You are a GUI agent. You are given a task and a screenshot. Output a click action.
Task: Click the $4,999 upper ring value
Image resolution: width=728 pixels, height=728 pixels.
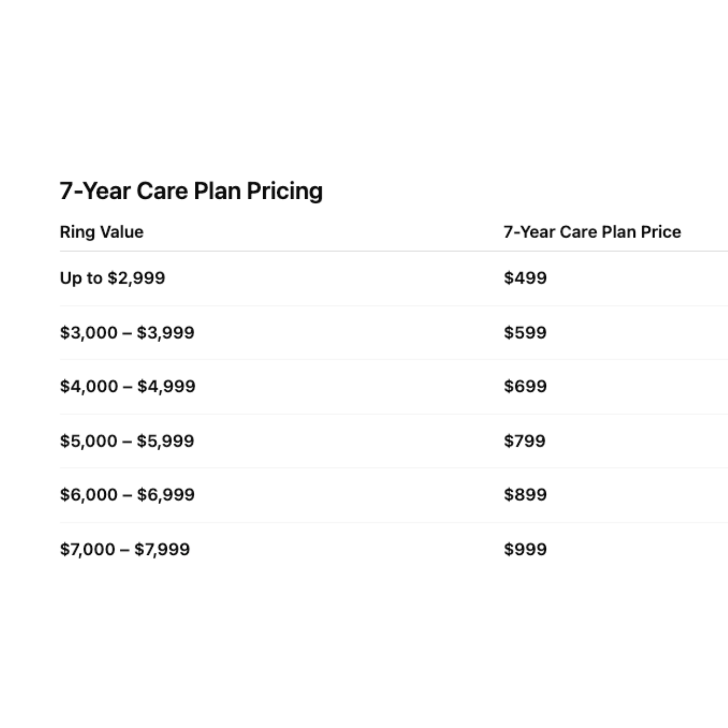(166, 386)
